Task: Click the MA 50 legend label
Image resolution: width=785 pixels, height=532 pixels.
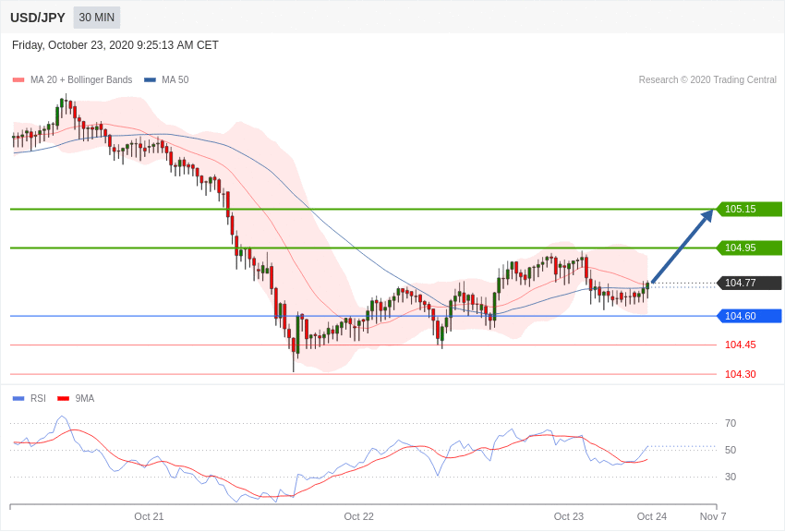Action: tap(175, 79)
